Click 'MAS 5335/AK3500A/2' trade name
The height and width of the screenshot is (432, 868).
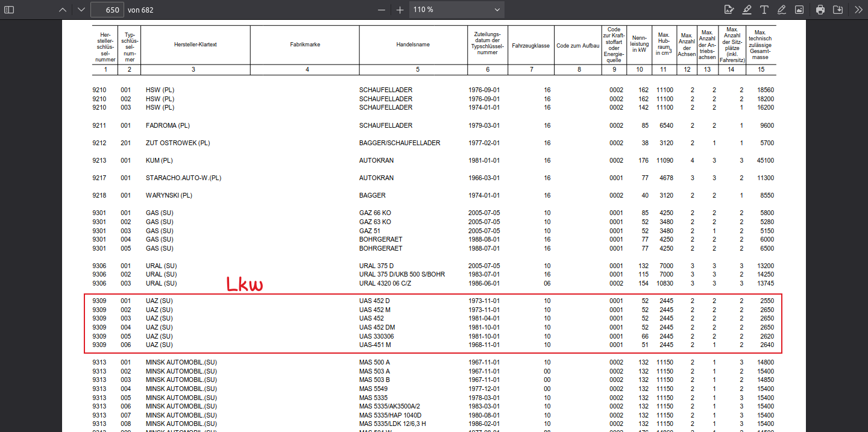pos(389,406)
